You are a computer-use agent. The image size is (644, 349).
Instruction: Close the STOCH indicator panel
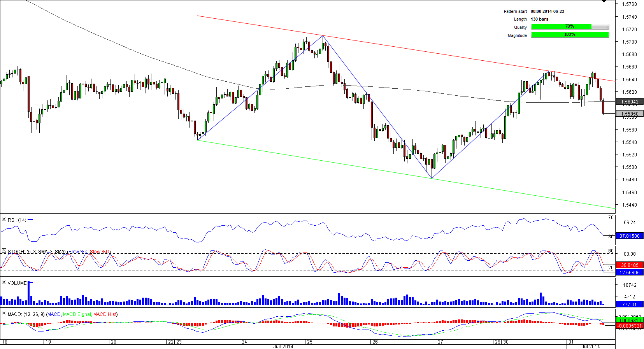point(4,251)
